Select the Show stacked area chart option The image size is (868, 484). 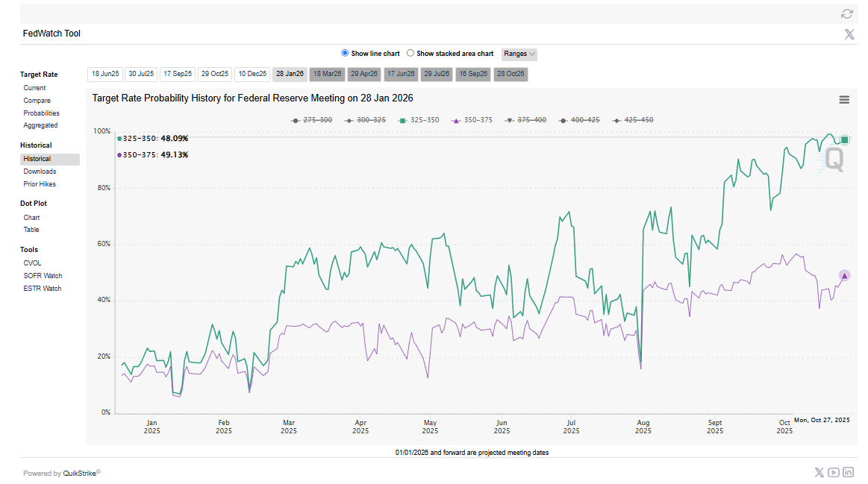[410, 54]
